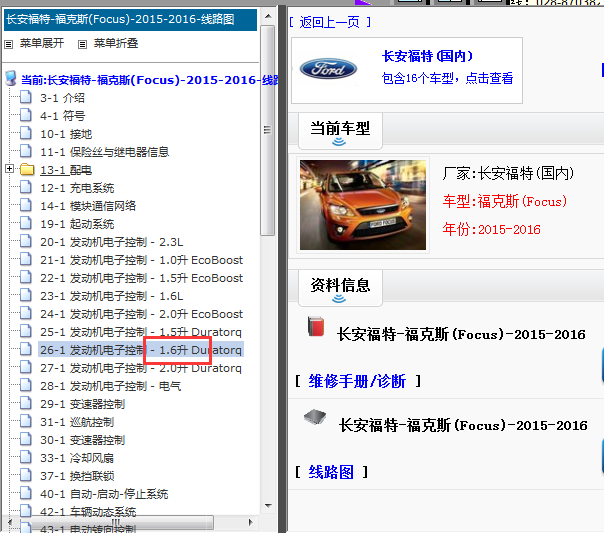Click the blue panel title 长安福特-福克斯(Focus)-2015-2016-线路图
The height and width of the screenshot is (533, 604).
[130, 20]
